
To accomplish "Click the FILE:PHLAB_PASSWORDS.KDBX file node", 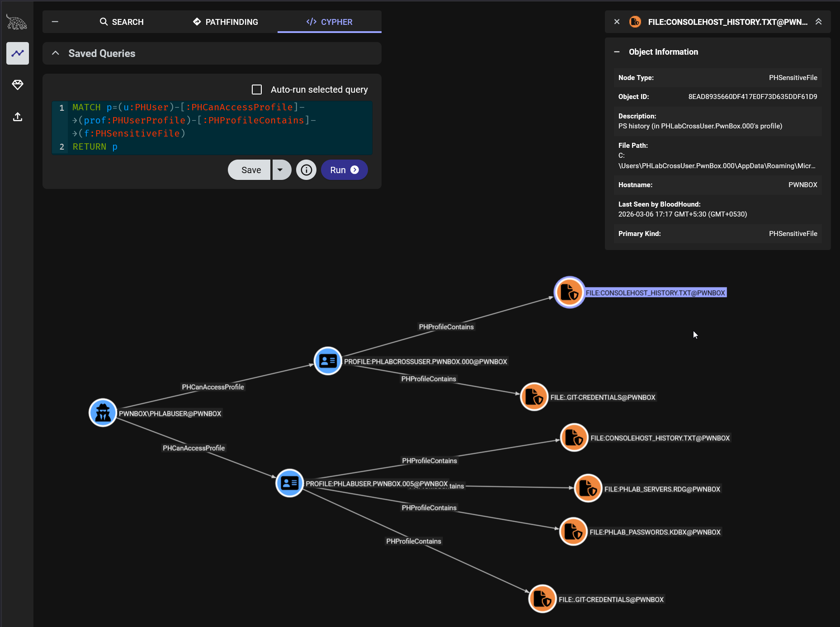I will point(573,532).
